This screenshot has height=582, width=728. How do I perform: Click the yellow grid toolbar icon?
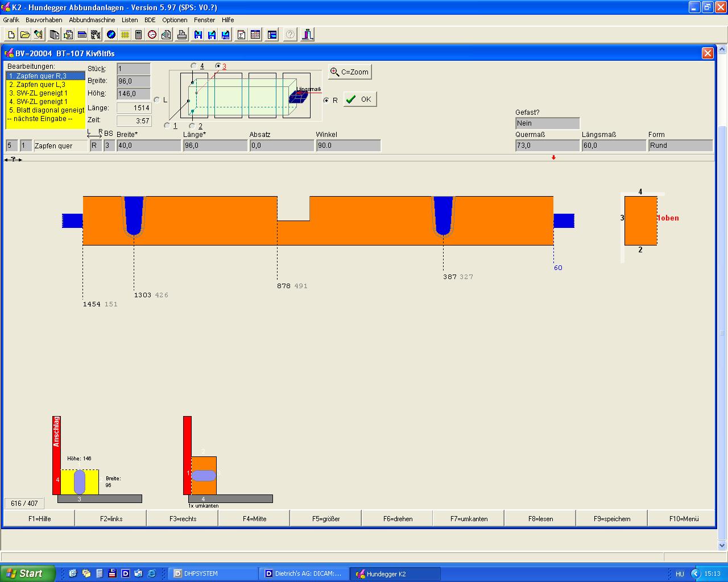125,35
